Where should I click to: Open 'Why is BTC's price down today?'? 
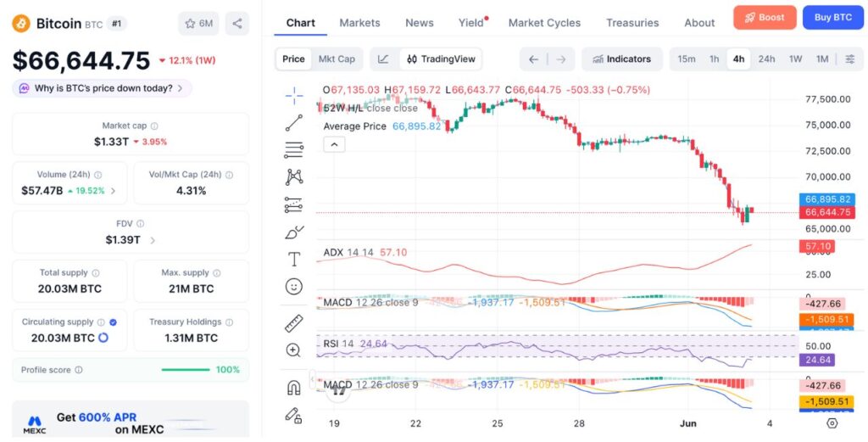(x=102, y=88)
